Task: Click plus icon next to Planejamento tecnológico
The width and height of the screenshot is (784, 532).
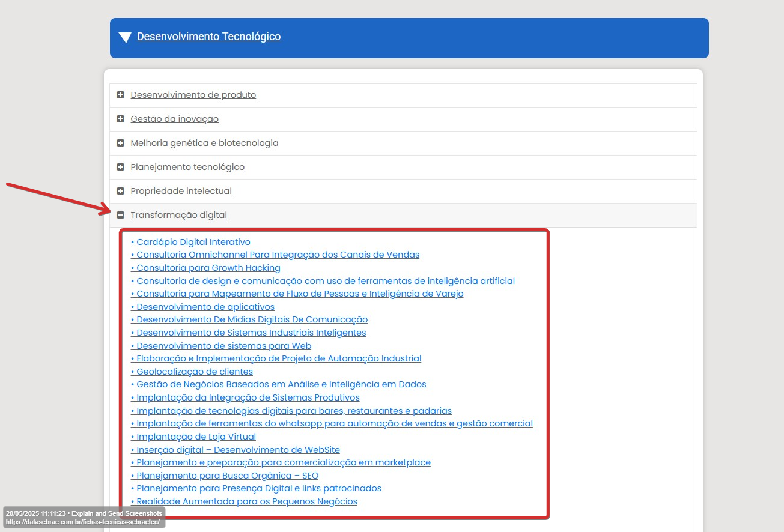Action: (x=121, y=167)
